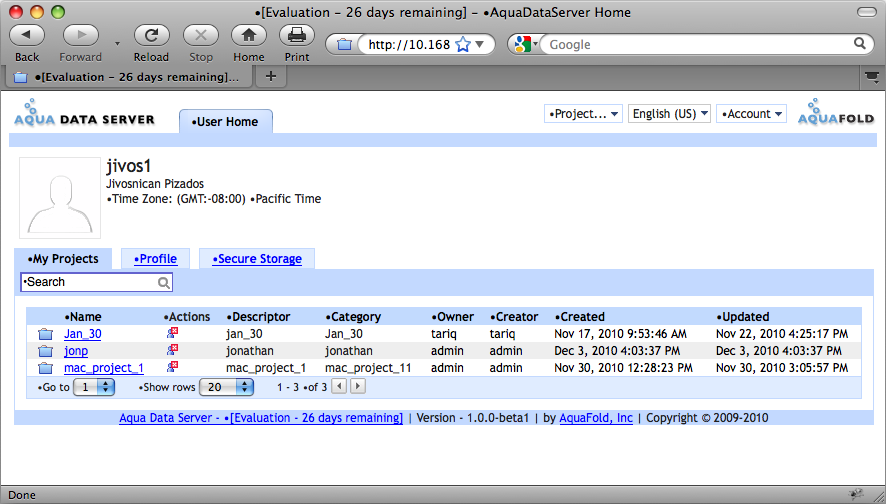Open the mac_project_1 project link
The height and width of the screenshot is (504, 886).
(x=103, y=368)
